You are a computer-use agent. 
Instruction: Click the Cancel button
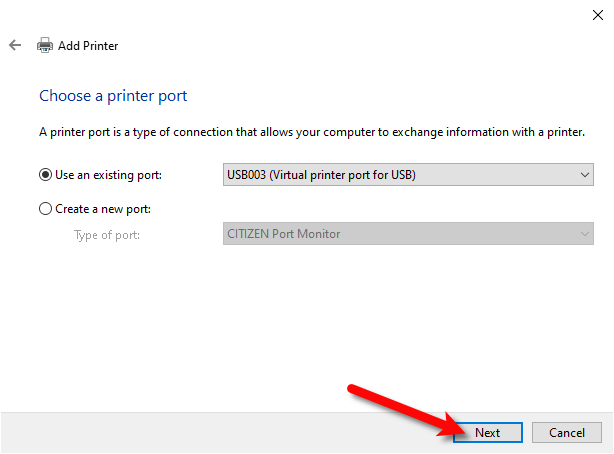567,432
